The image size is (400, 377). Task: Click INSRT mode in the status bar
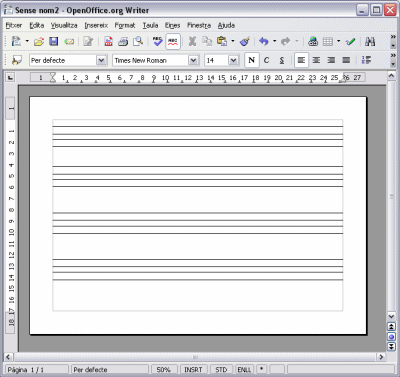point(193,370)
